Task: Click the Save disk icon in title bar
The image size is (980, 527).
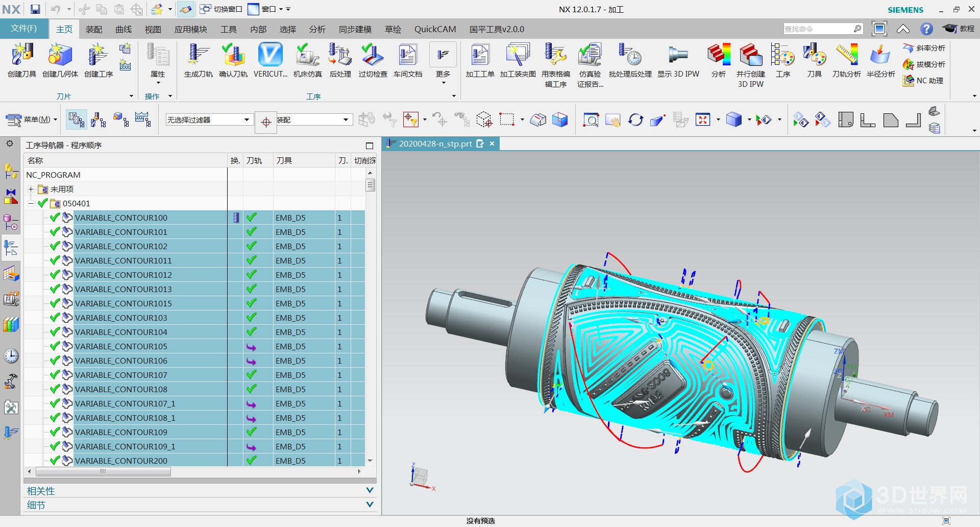Action: click(x=35, y=9)
